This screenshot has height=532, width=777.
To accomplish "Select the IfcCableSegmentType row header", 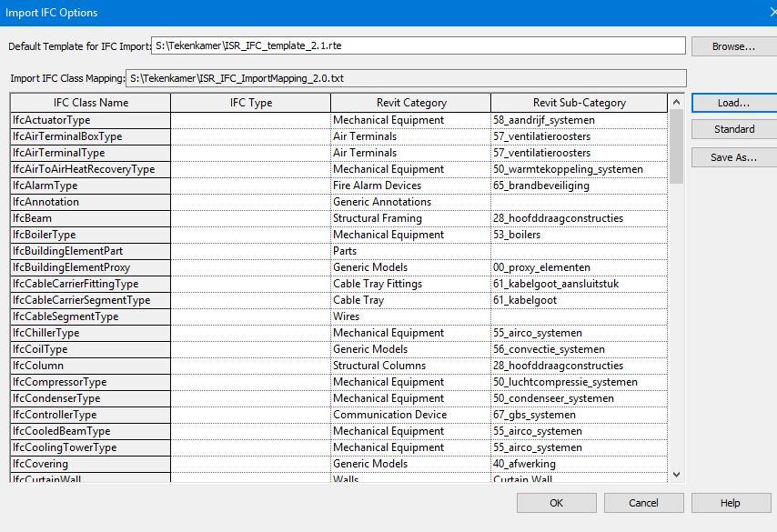I will pos(91,316).
